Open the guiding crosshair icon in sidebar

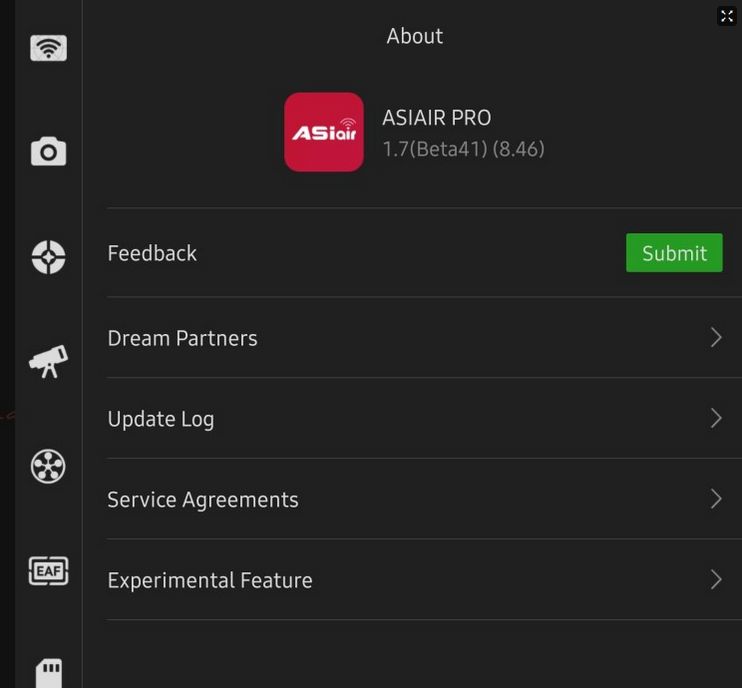(x=48, y=257)
